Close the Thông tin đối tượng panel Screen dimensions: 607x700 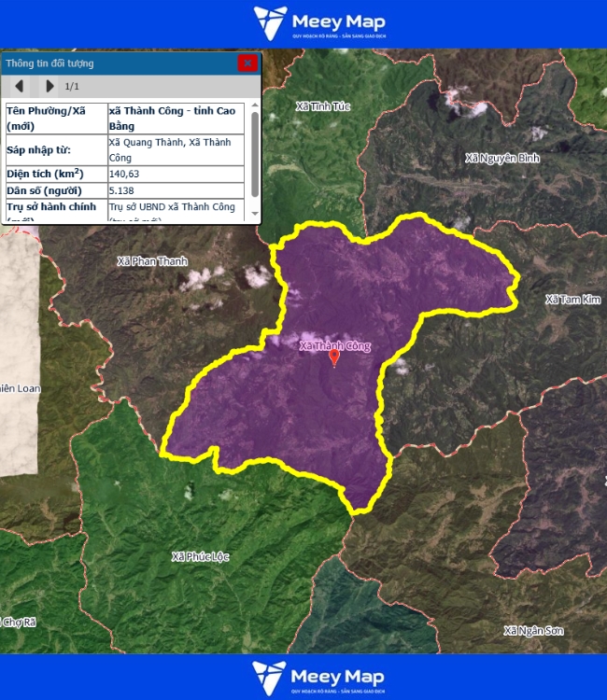click(247, 63)
